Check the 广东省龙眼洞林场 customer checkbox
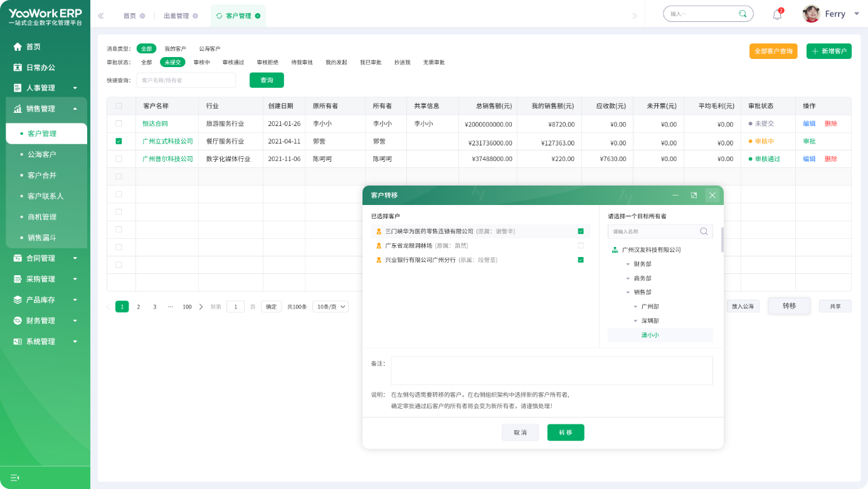The height and width of the screenshot is (489, 868). (581, 246)
